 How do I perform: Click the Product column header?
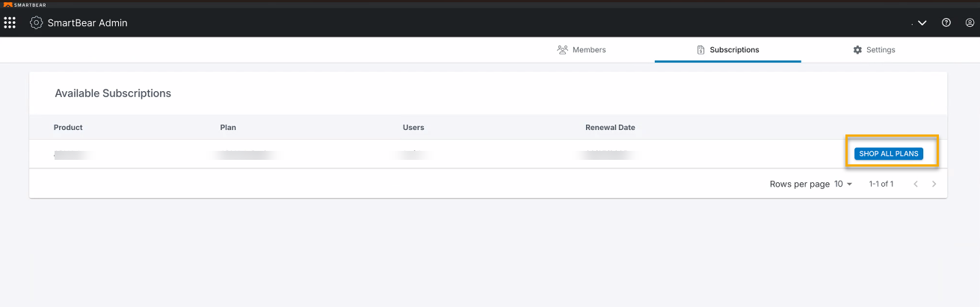point(68,128)
